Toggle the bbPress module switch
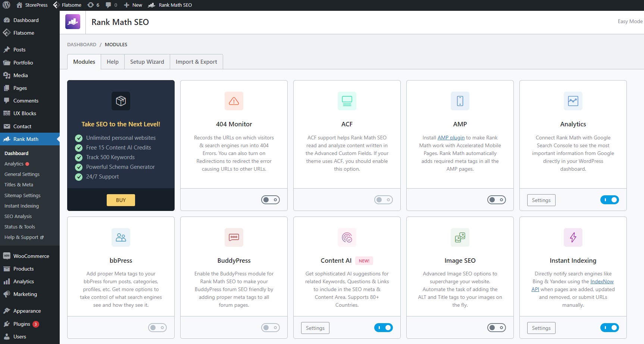This screenshot has width=644, height=344. point(157,328)
